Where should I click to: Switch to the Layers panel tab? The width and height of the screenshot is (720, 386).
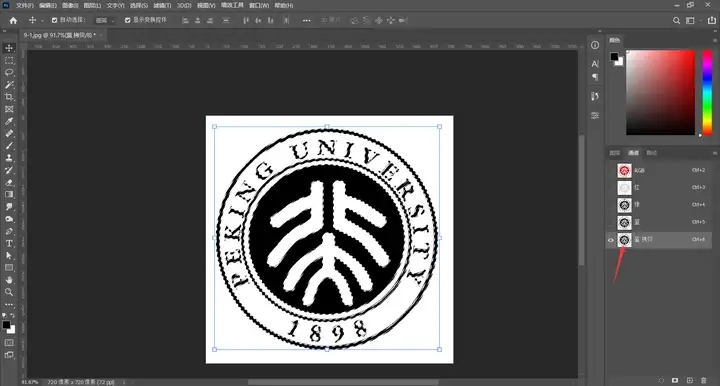point(615,153)
